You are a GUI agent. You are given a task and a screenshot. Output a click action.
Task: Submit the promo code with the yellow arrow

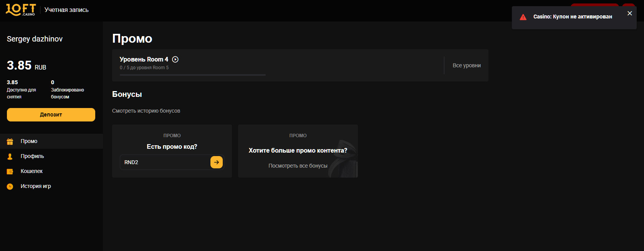[x=217, y=162]
